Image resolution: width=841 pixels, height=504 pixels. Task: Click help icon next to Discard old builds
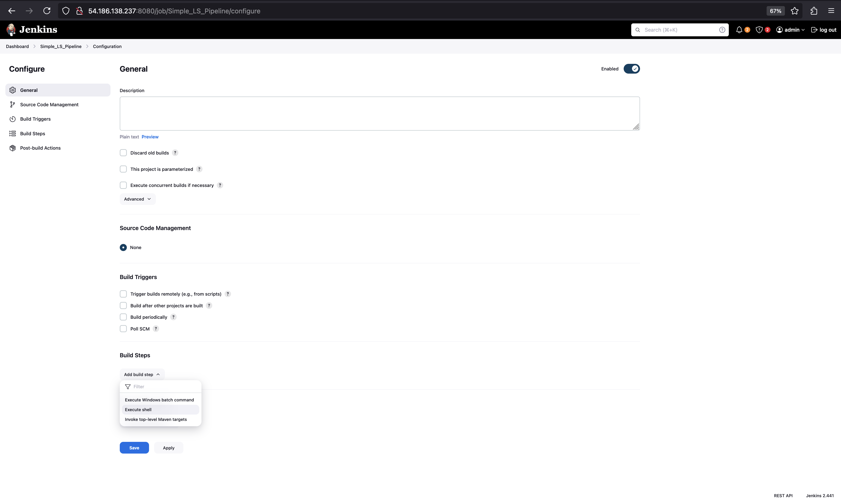(x=175, y=153)
